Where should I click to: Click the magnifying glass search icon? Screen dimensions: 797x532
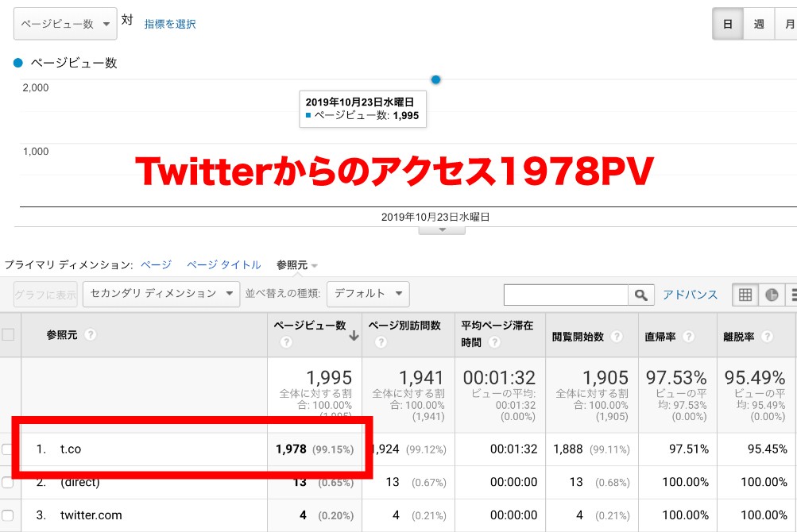click(641, 295)
